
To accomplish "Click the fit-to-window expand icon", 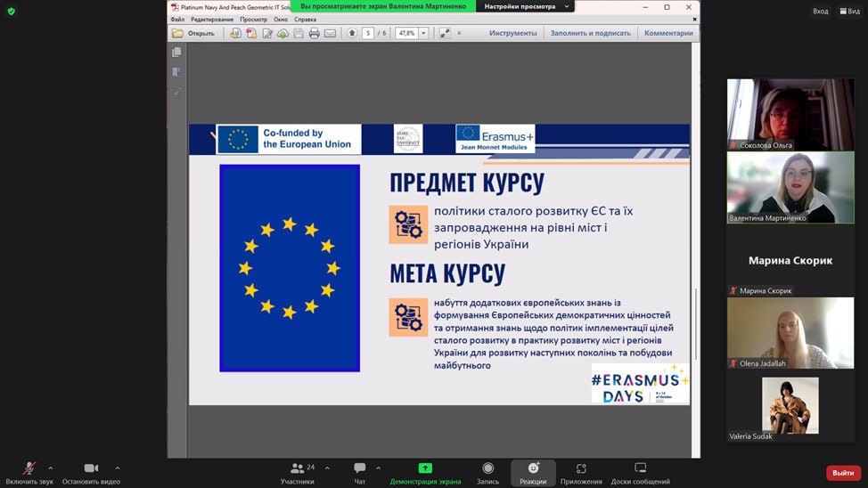I will pyautogui.click(x=445, y=33).
